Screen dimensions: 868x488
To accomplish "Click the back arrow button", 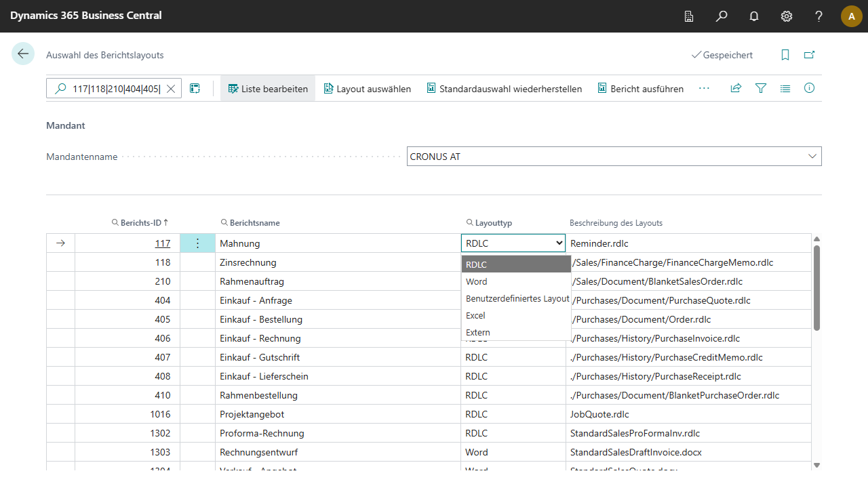I will 23,54.
